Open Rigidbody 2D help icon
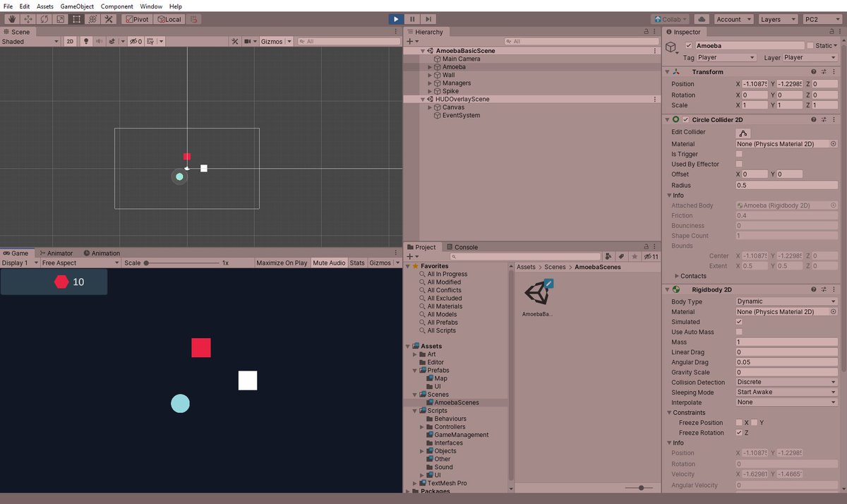 814,290
